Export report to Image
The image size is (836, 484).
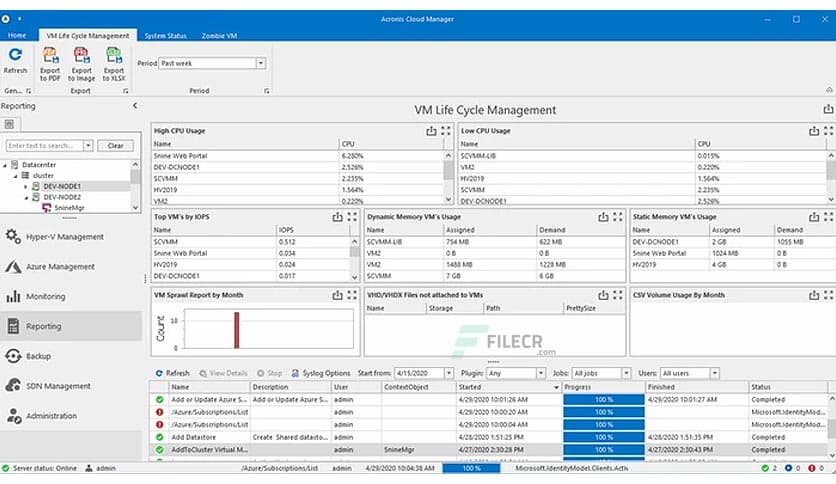coord(82,64)
